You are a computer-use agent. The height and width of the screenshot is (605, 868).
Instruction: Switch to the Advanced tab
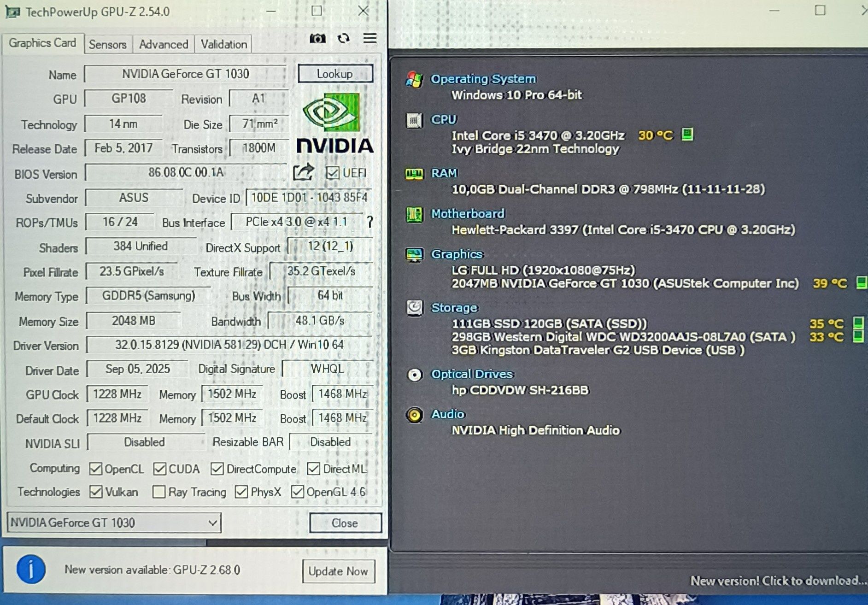(164, 44)
